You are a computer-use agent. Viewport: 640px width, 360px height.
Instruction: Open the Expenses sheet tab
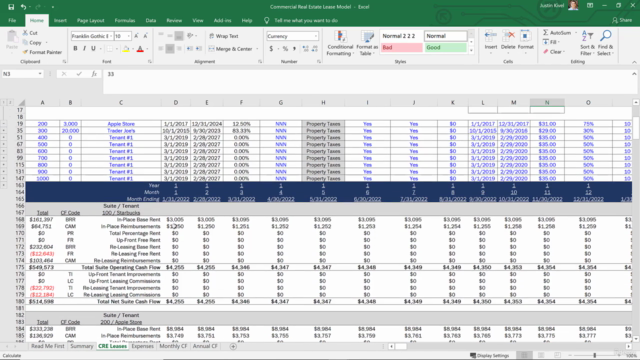tap(142, 346)
